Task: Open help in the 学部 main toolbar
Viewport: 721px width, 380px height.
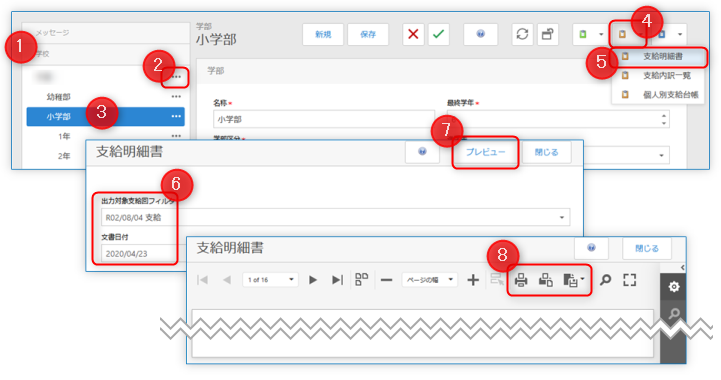Action: (481, 34)
